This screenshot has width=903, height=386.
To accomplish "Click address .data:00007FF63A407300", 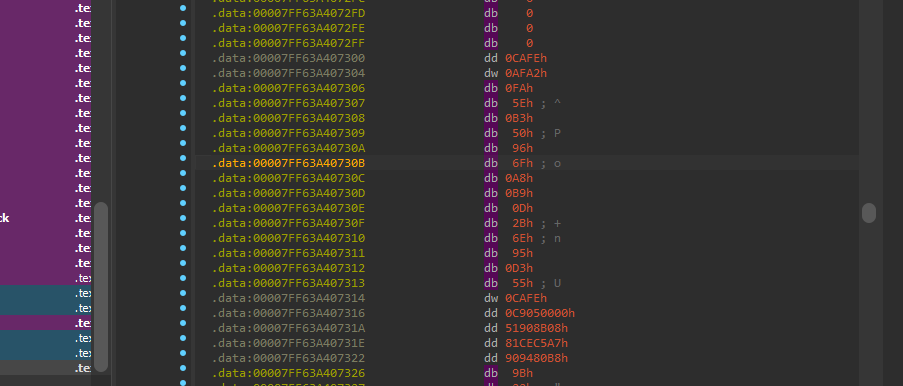I will point(288,59).
